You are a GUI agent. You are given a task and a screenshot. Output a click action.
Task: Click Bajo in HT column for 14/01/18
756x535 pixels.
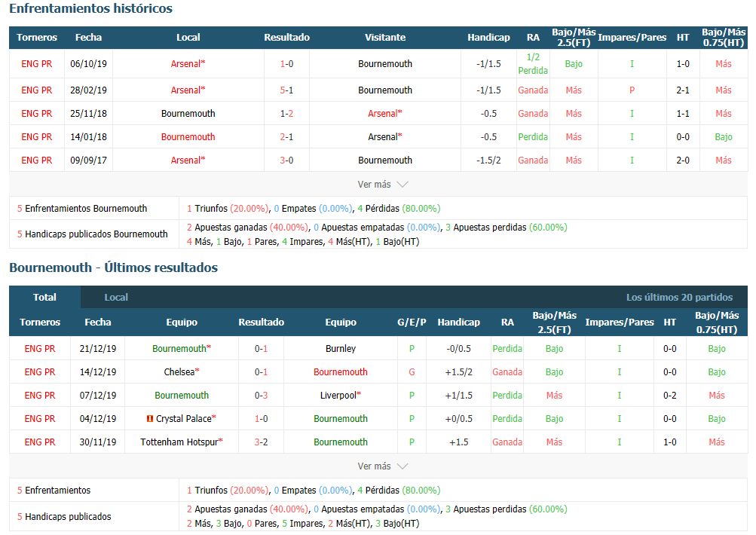coord(724,137)
